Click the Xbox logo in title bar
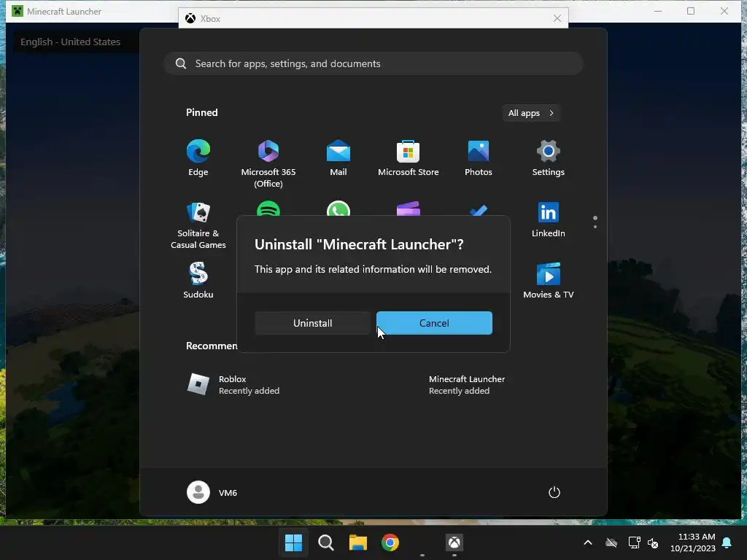The image size is (747, 560). [190, 18]
